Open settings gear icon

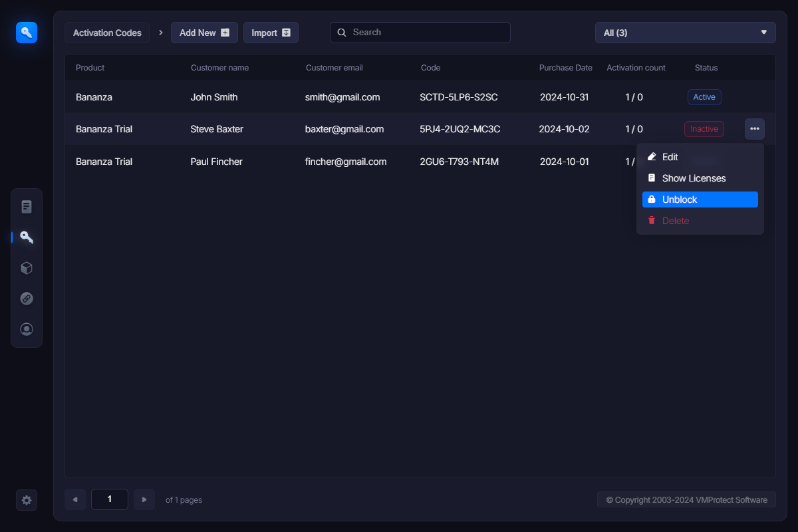tap(27, 500)
